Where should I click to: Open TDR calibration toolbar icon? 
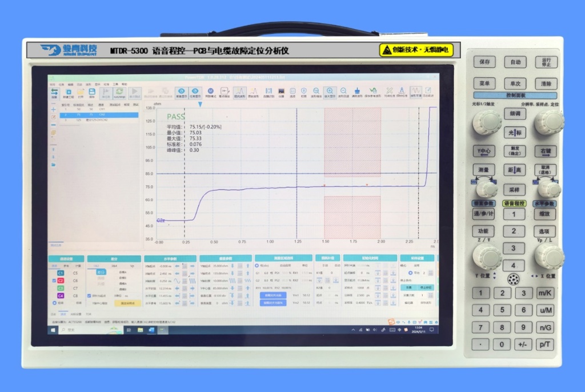[389, 92]
